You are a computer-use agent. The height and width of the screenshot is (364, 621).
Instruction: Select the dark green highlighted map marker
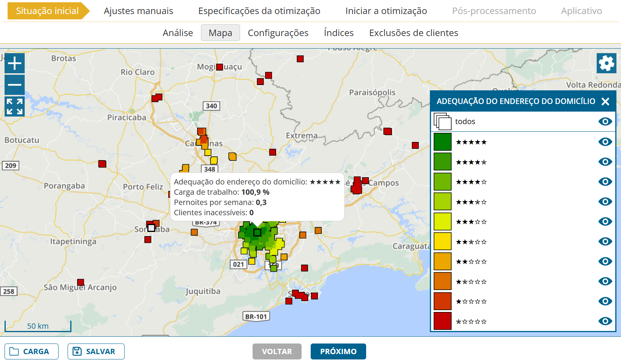pos(257,232)
